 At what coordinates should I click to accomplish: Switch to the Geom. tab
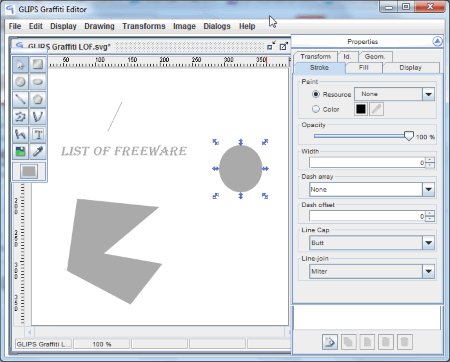pos(375,56)
